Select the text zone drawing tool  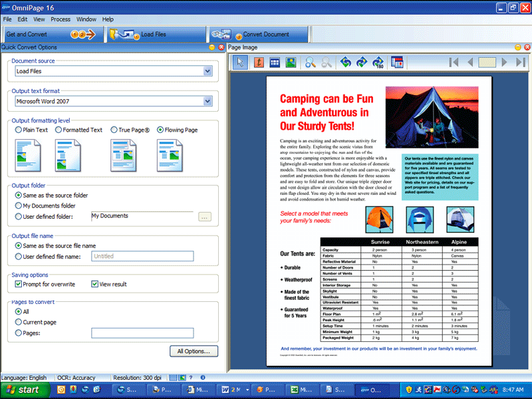(258, 62)
